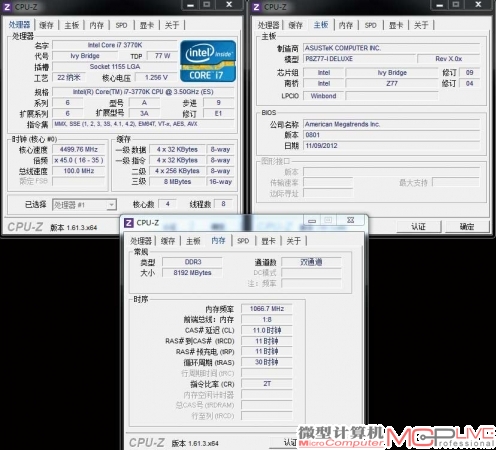
Task: Click the BIOS vendor American Megatrends Inc.
Action: (x=392, y=124)
